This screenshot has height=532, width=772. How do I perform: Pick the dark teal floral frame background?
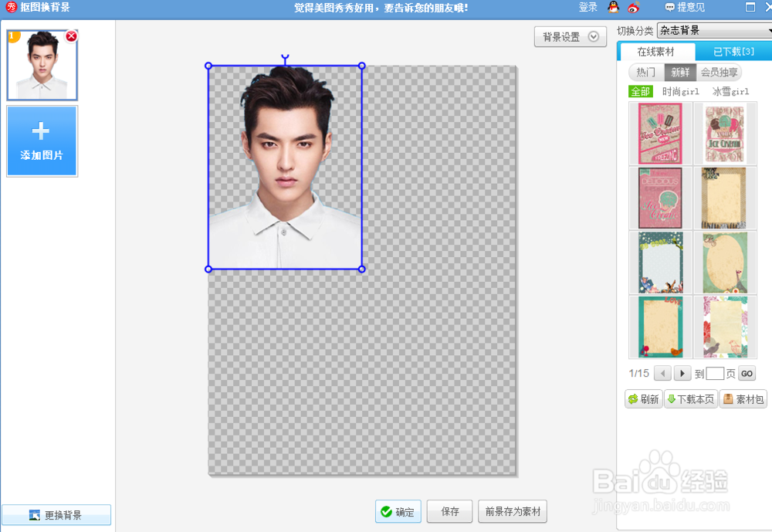(x=661, y=263)
